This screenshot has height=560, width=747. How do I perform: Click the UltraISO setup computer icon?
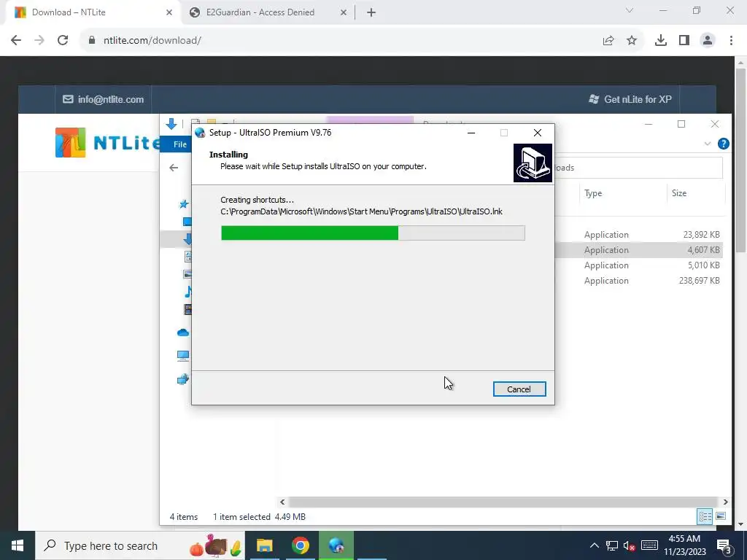pyautogui.click(x=533, y=163)
